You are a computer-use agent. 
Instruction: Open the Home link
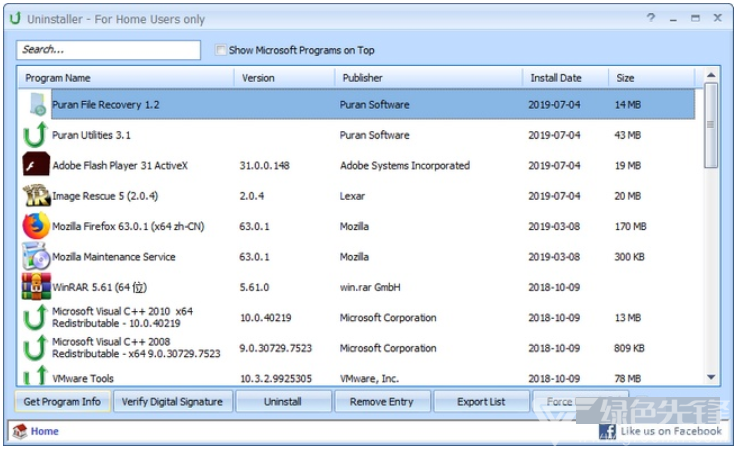point(45,431)
